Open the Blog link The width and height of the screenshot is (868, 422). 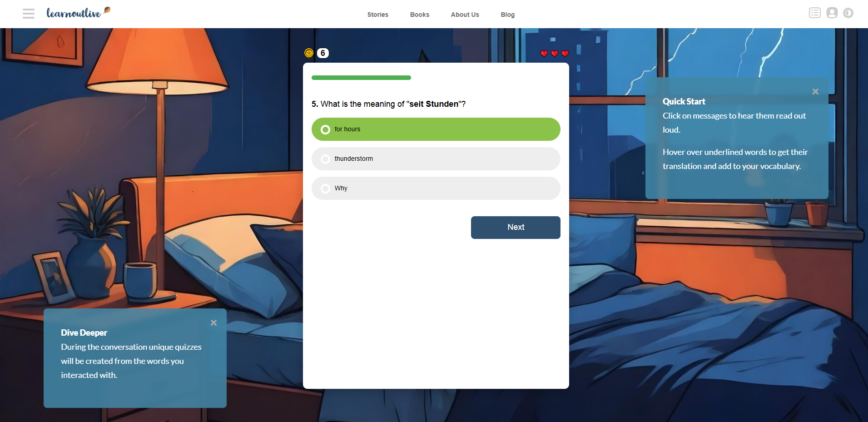coord(508,15)
